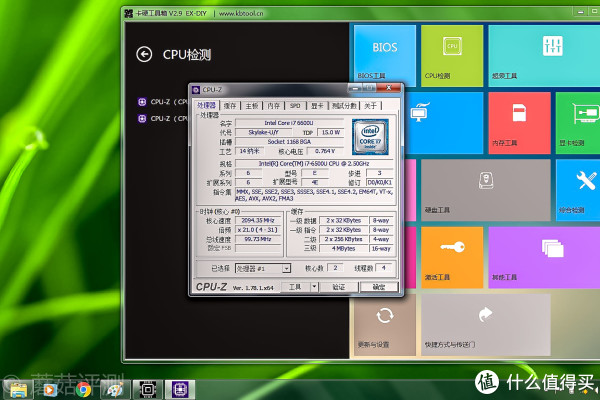
Task: Open the blue tile with monitor icon
Action: click(444, 123)
